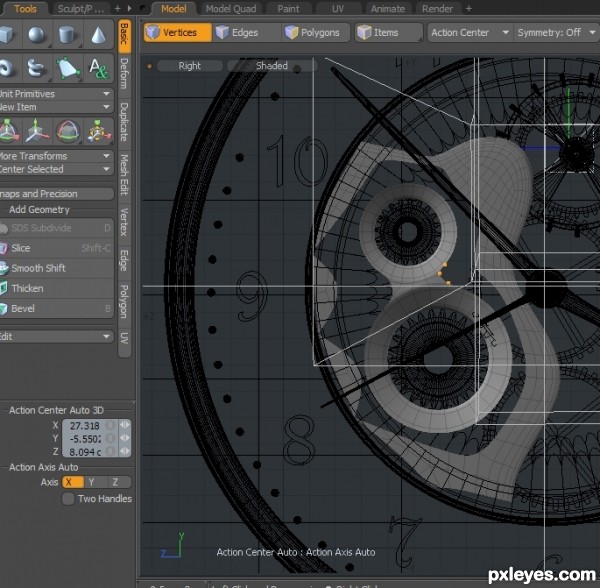Open the Action Center dropdown

[x=470, y=33]
